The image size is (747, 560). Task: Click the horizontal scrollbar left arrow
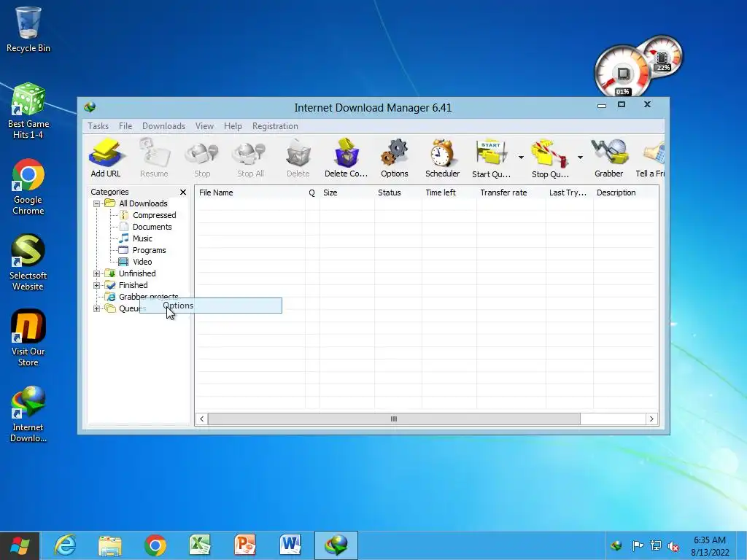[201, 419]
